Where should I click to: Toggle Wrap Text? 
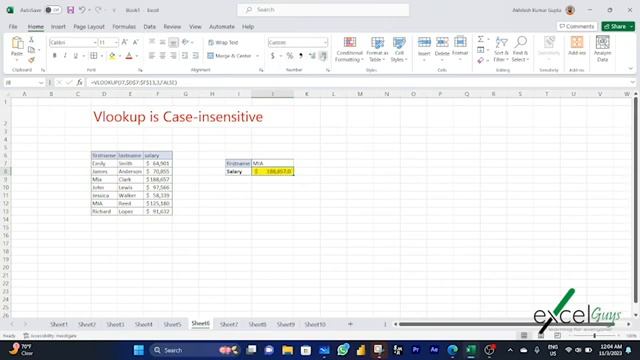(223, 42)
